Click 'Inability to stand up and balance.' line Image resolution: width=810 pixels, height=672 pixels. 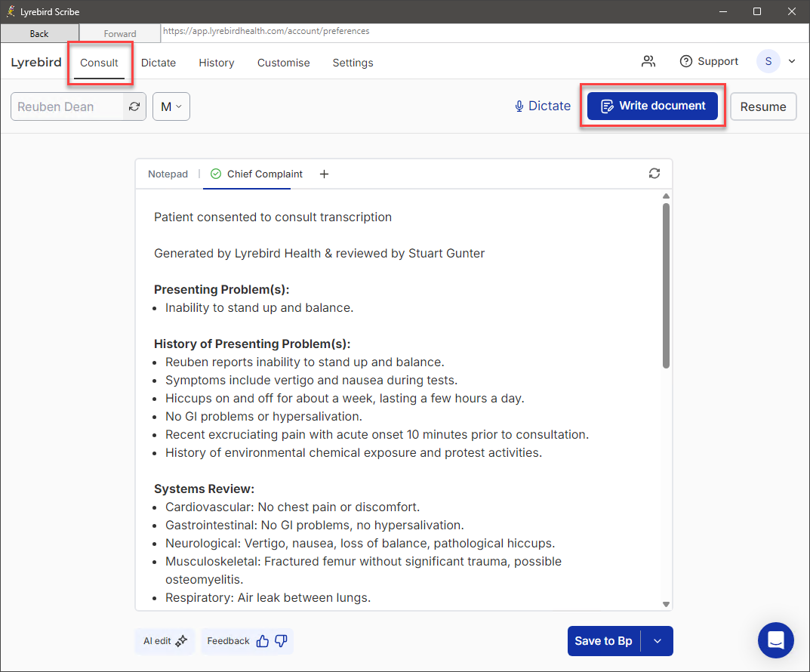(x=260, y=307)
